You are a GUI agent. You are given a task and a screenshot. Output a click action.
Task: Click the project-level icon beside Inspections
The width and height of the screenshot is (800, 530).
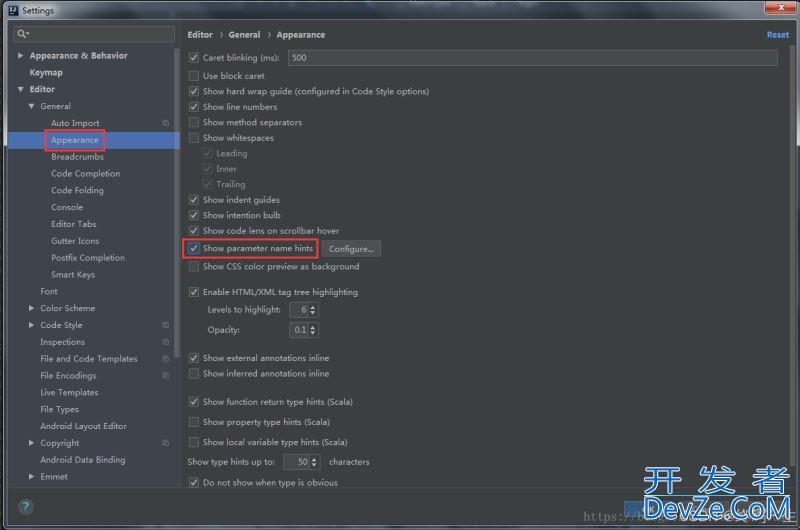click(x=165, y=342)
